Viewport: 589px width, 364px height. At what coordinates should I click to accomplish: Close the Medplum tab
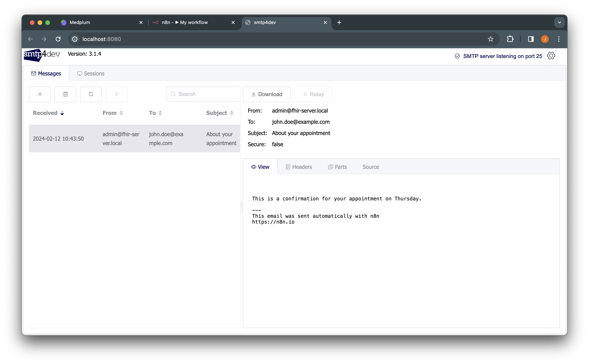pyautogui.click(x=141, y=22)
